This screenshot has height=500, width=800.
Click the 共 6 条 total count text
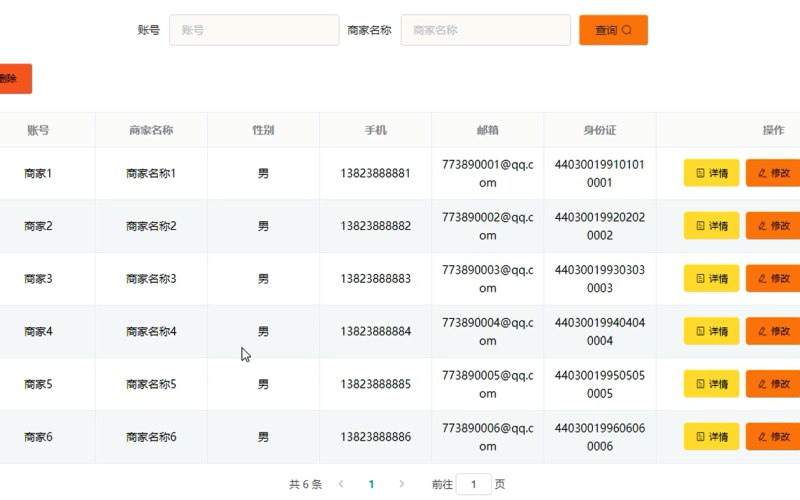click(306, 484)
